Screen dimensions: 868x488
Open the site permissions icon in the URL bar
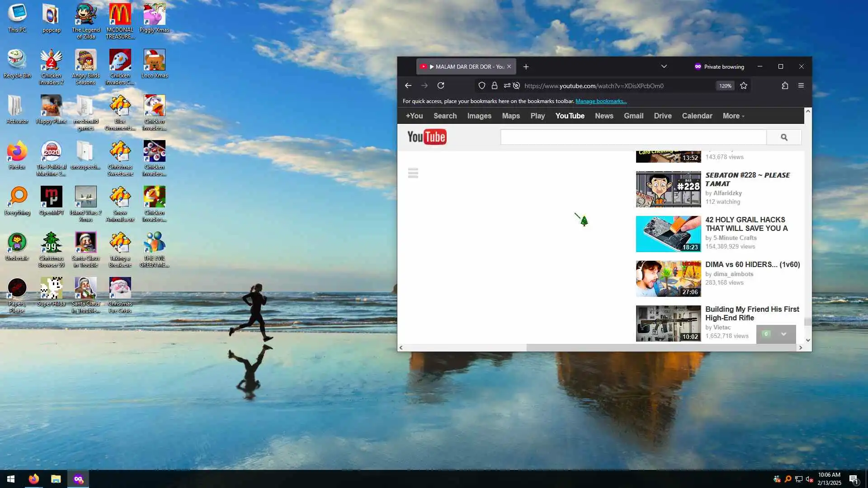[x=507, y=85]
